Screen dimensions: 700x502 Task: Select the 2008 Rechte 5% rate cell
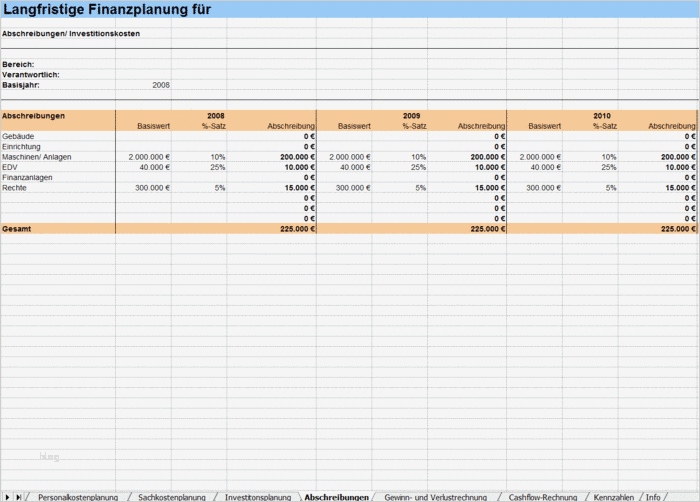tap(199, 188)
